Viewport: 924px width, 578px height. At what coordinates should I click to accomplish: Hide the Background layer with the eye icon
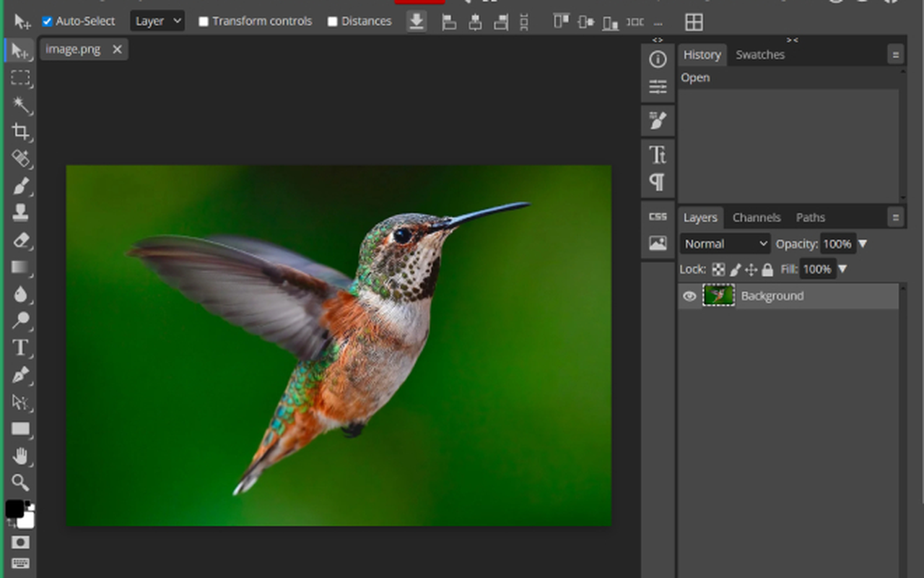pos(689,296)
